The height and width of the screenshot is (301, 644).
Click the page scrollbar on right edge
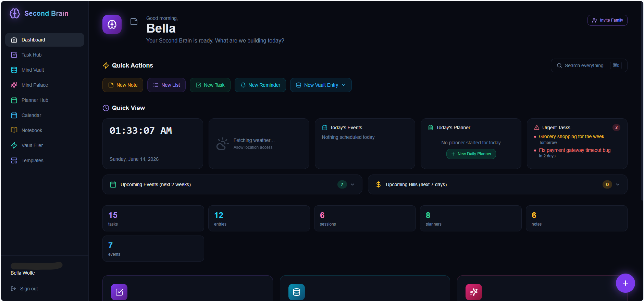[642, 101]
